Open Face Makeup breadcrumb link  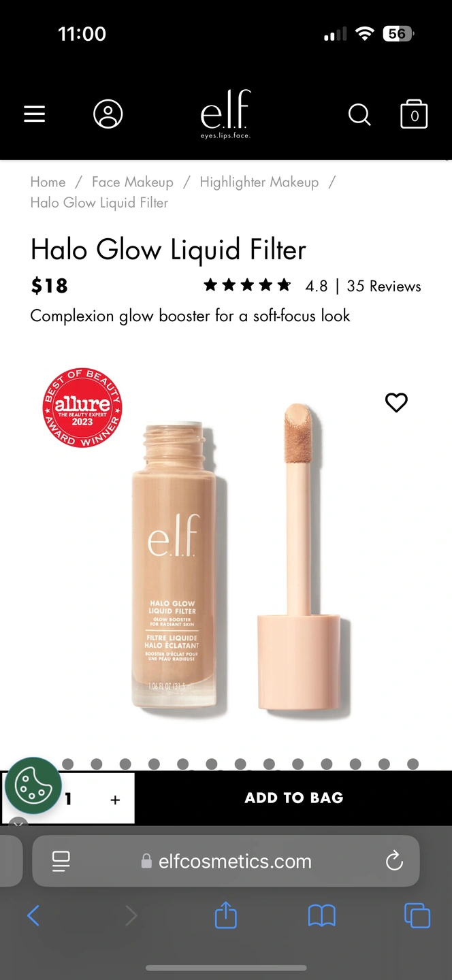coord(133,182)
